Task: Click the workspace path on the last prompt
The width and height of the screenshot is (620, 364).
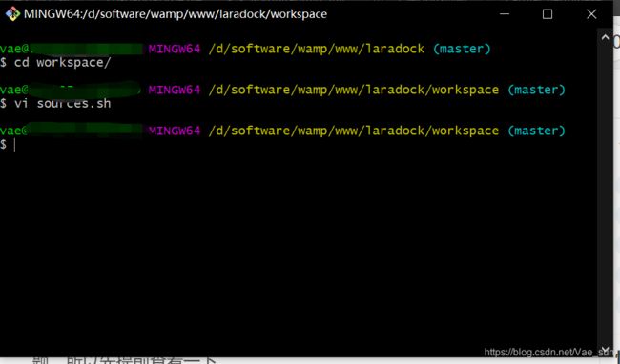Action: pyautogui.click(x=354, y=131)
